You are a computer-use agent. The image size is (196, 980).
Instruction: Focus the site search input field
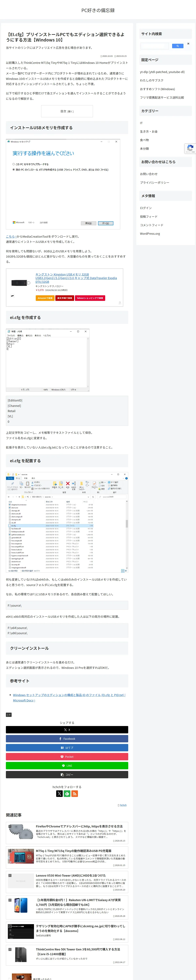pyautogui.click(x=155, y=46)
